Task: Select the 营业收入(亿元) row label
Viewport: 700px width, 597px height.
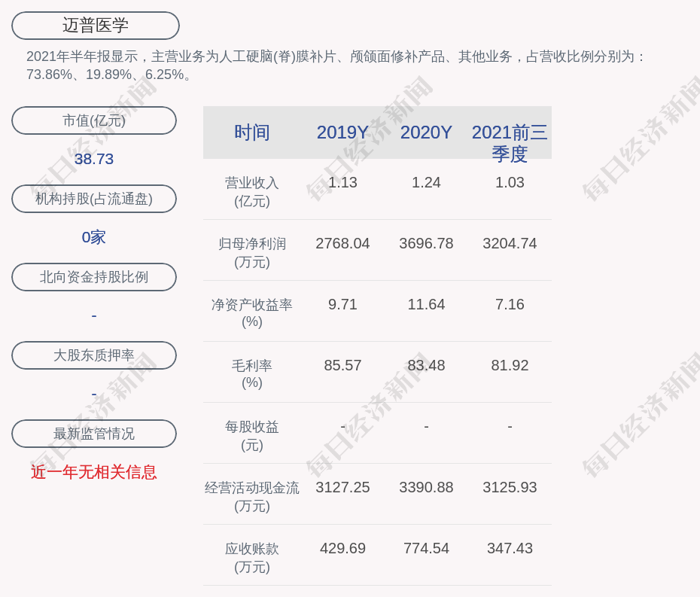Action: click(252, 192)
